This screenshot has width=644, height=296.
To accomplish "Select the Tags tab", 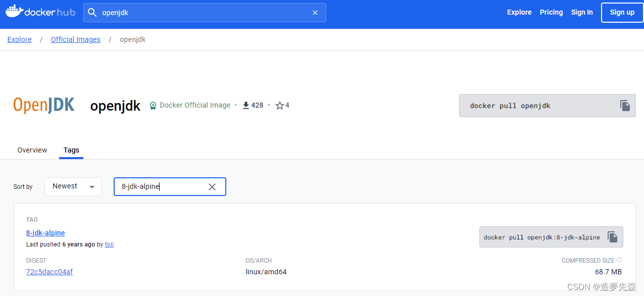I will [71, 150].
